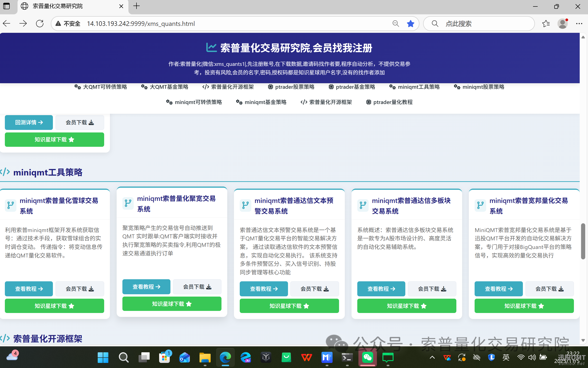Expand the hidden tray icons chevron

pyautogui.click(x=432, y=357)
